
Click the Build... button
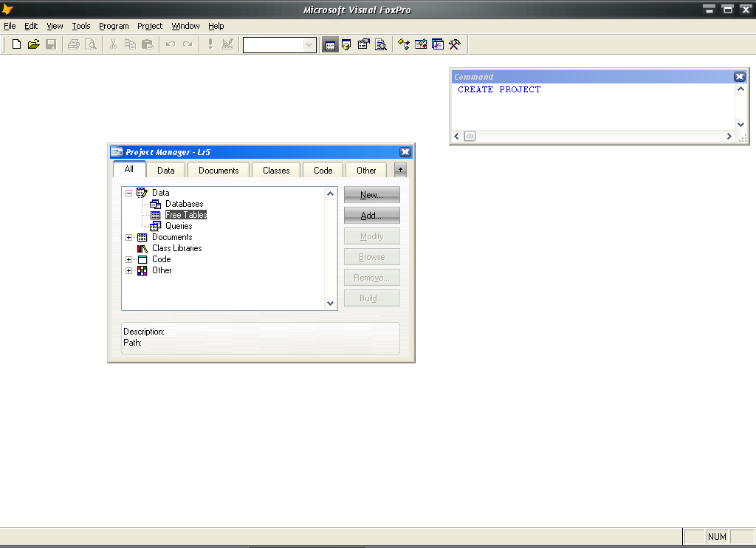click(372, 298)
